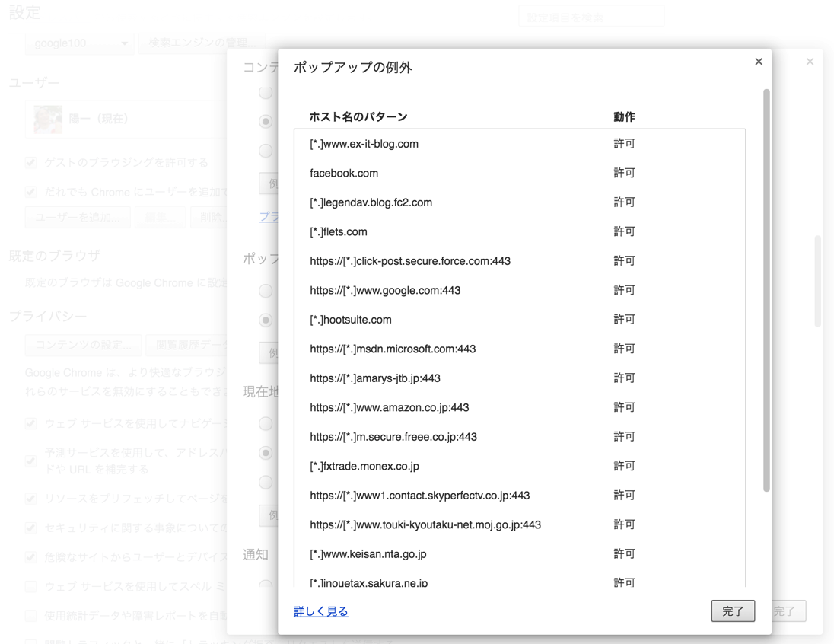The width and height of the screenshot is (834, 644).
Task: Open the 詳しく見る link
Action: pos(320,611)
